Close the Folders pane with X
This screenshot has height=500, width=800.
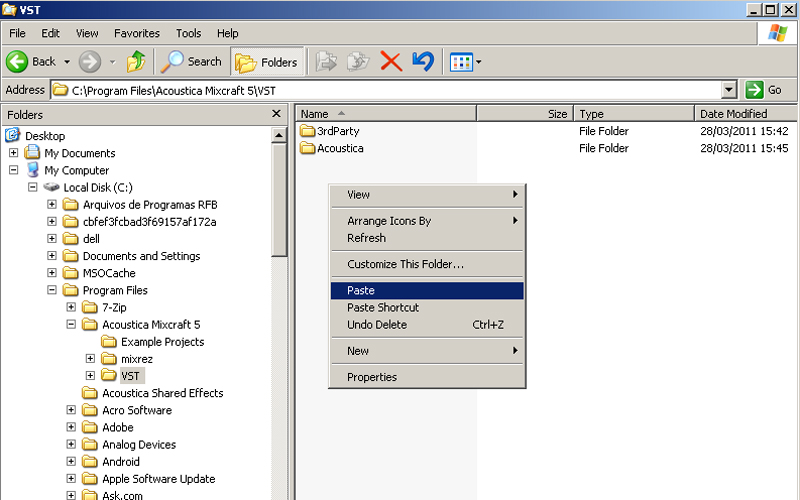pos(276,113)
